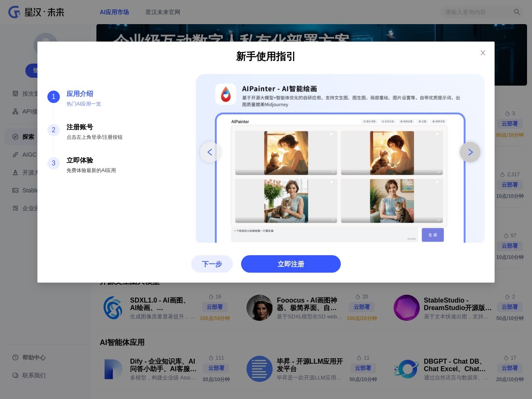Open the Stable Diffusion sidebar entry

tap(15, 190)
